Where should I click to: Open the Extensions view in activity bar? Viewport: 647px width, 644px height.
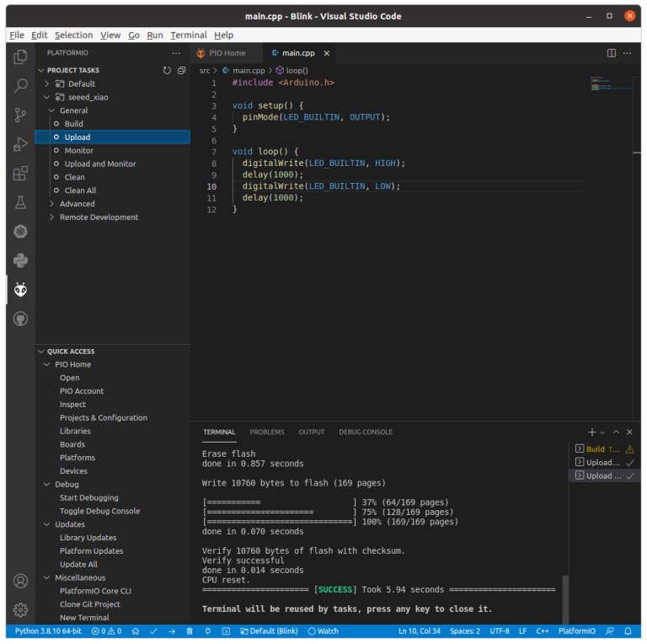[x=20, y=174]
